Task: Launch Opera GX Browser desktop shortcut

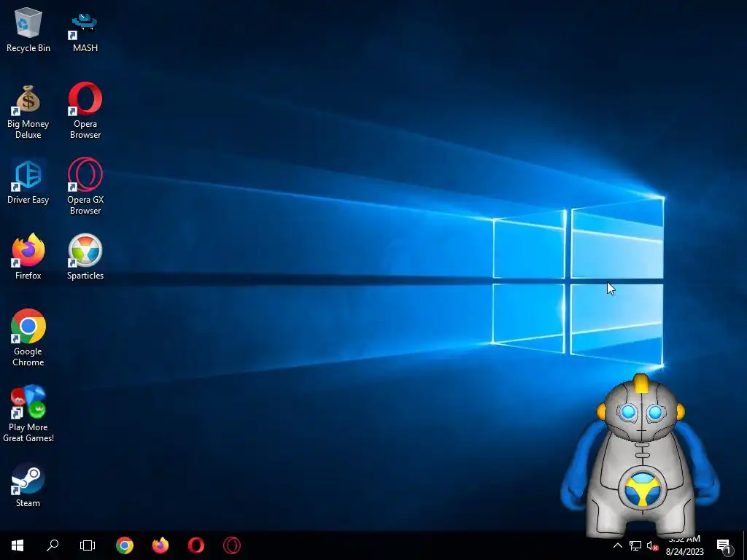Action: coord(85,187)
